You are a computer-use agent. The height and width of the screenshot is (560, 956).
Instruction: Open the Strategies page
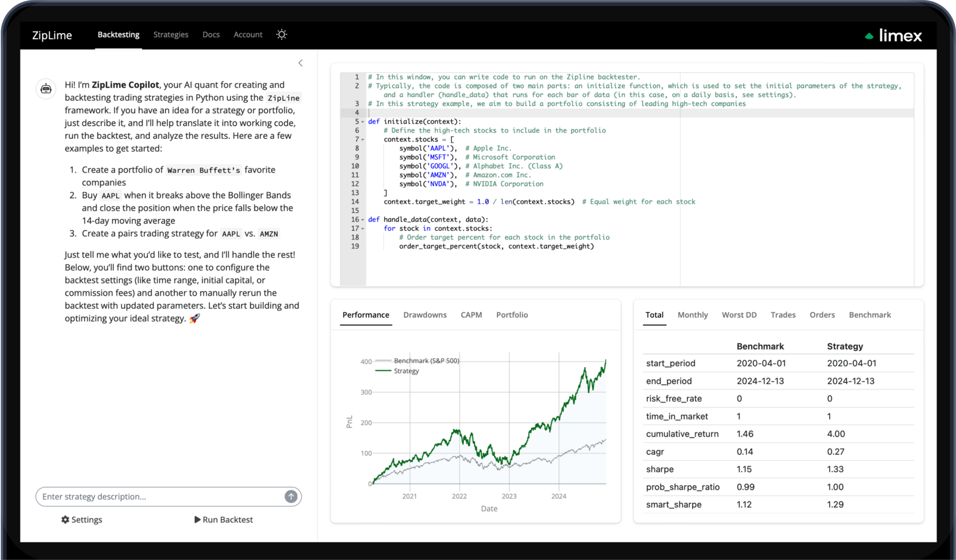171,34
